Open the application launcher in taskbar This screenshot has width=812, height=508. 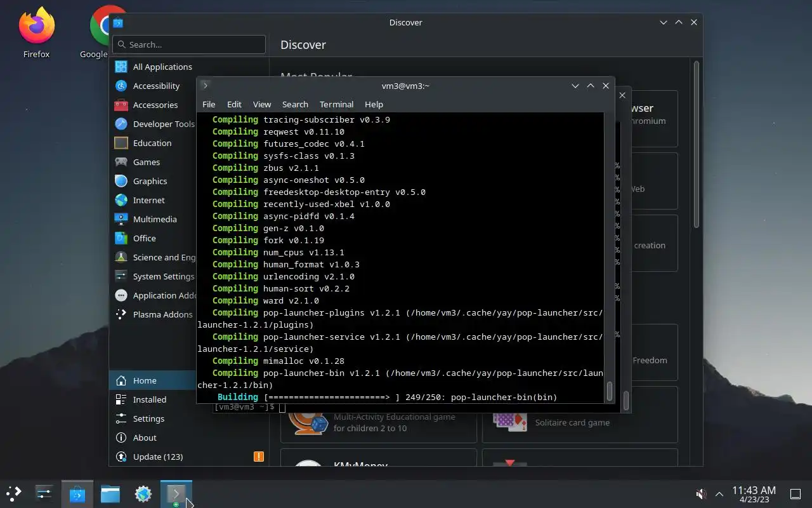[14, 493]
